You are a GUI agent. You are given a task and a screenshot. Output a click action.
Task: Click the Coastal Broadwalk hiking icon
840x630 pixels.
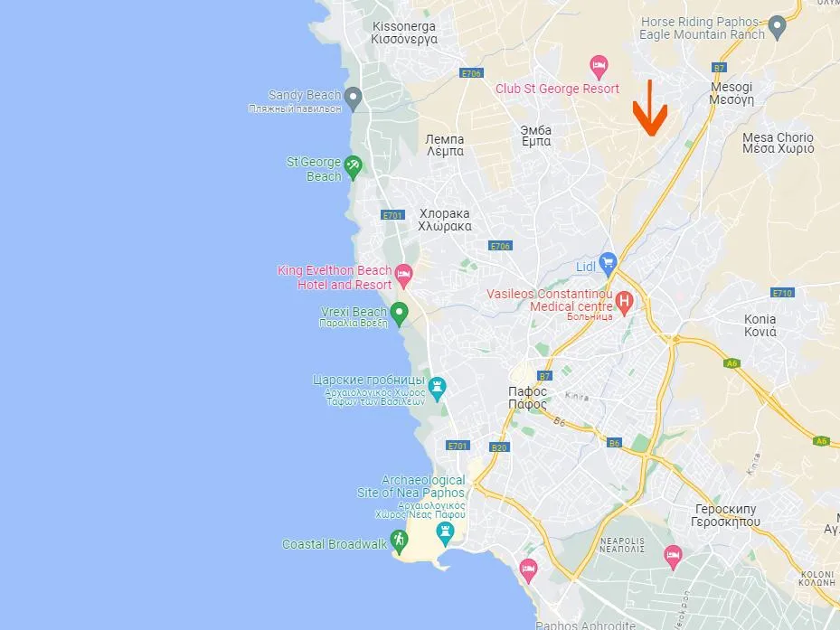click(399, 541)
